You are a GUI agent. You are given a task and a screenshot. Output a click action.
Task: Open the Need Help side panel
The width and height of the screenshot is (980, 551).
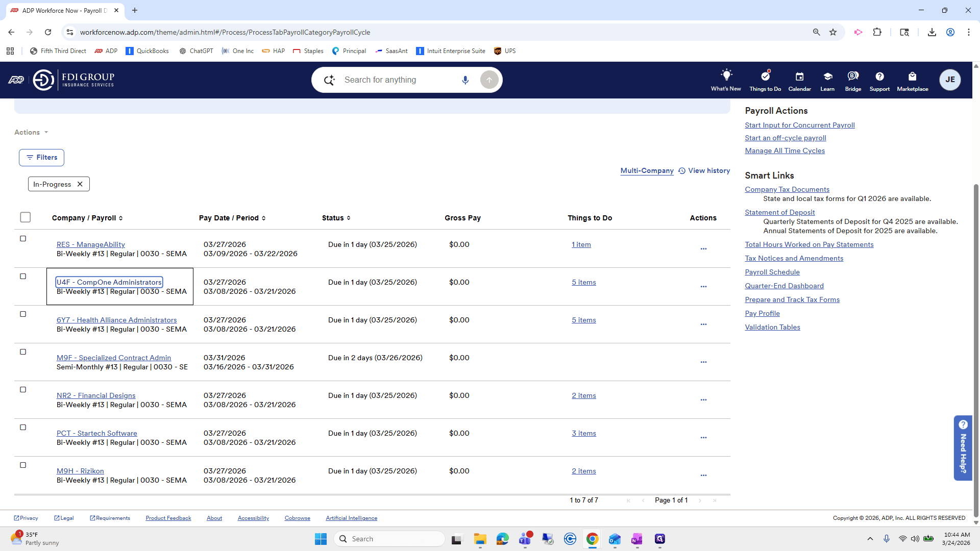963,447
